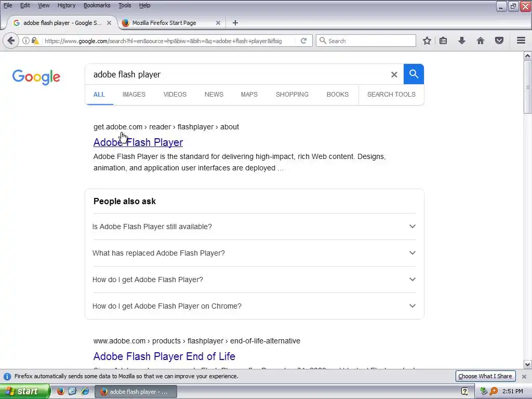Screen dimensions: 532x399
Task: Open the Firefox hamburger menu
Action: click(521, 41)
